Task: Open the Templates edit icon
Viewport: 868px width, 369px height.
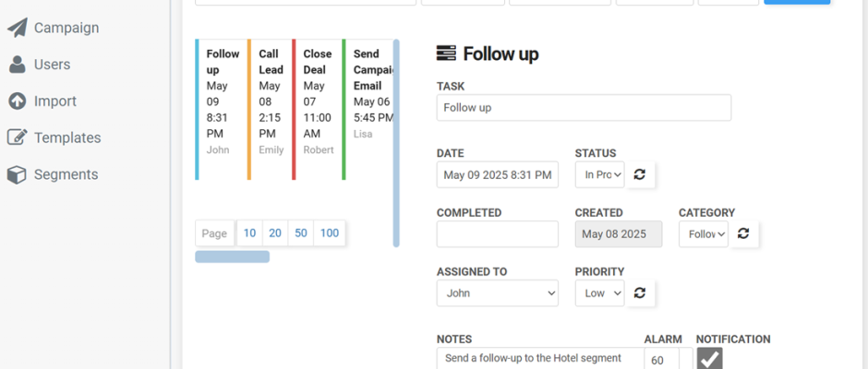Action: pos(18,137)
